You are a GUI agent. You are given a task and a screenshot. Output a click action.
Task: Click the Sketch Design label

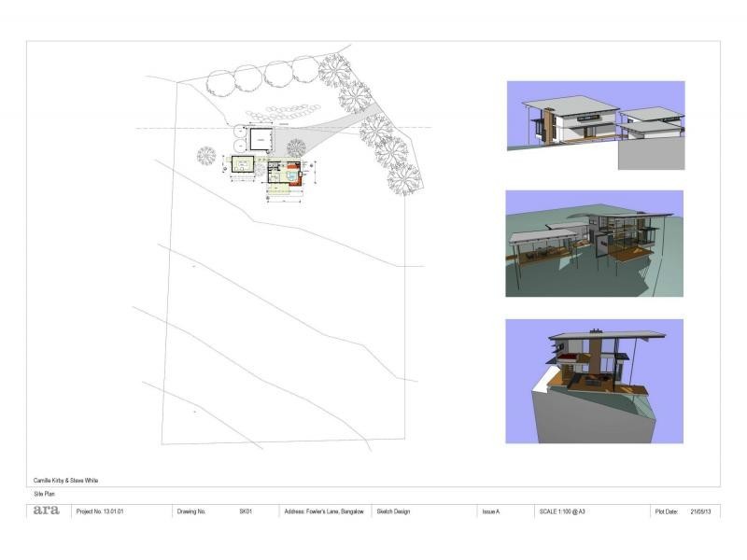tap(393, 511)
